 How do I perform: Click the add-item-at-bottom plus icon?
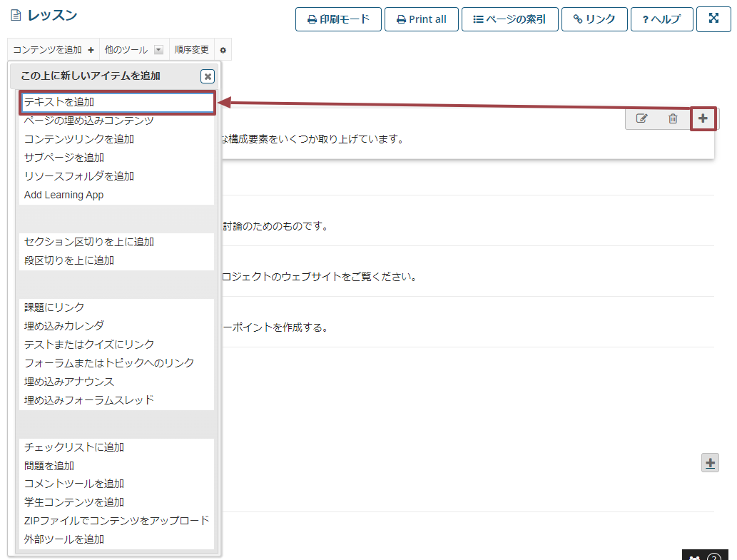coord(710,463)
